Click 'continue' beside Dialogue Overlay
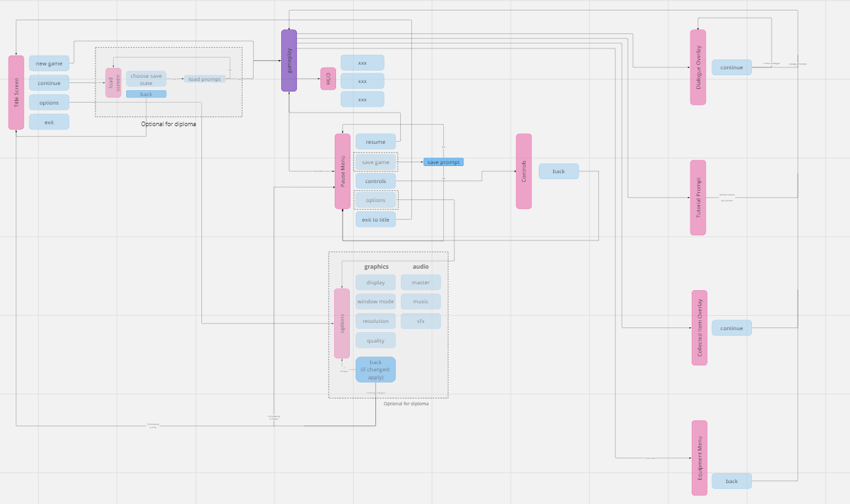 (x=732, y=67)
